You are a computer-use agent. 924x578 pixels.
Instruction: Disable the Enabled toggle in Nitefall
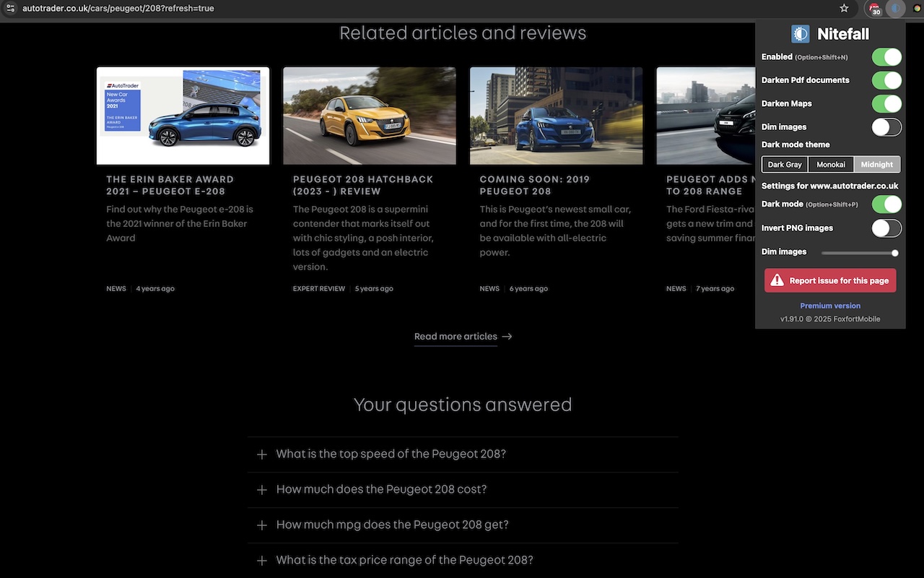(886, 57)
